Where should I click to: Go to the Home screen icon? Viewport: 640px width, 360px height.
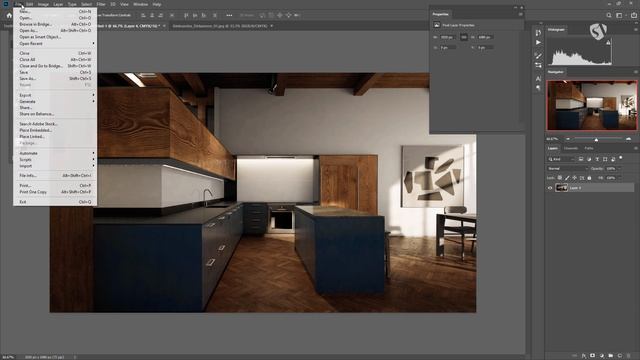(9, 16)
